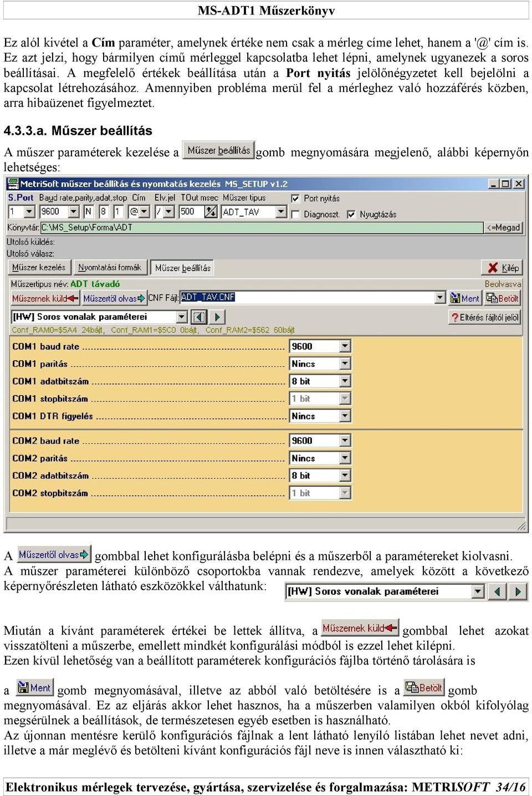Click Ment image in document text
Image resolution: width=532 pixels, height=796 pixels.
35,688
